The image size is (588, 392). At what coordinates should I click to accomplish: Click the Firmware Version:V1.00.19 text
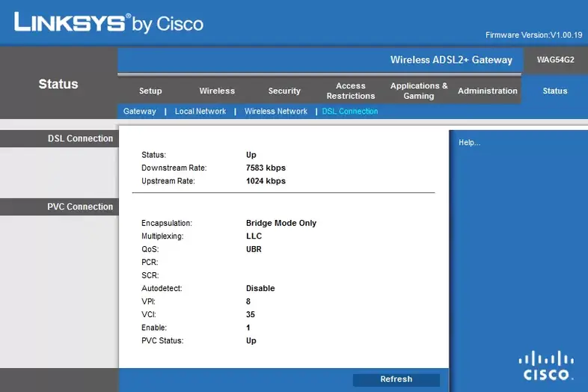click(x=533, y=35)
